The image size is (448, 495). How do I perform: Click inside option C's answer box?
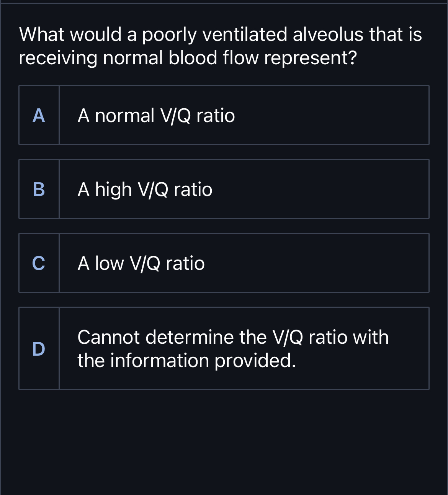[x=245, y=263]
